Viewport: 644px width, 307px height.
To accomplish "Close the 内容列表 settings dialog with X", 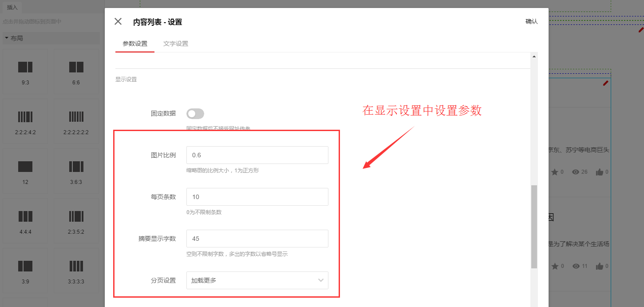I will tap(118, 21).
